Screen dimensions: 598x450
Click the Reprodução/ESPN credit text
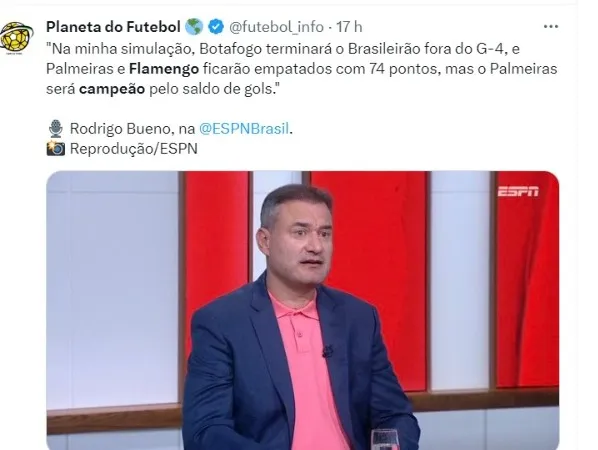[133, 149]
